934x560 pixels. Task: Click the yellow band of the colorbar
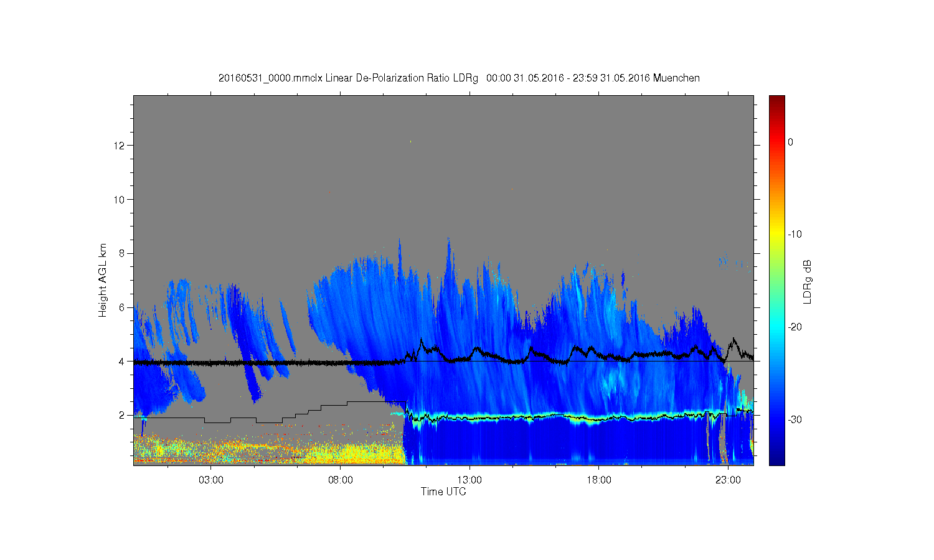777,235
